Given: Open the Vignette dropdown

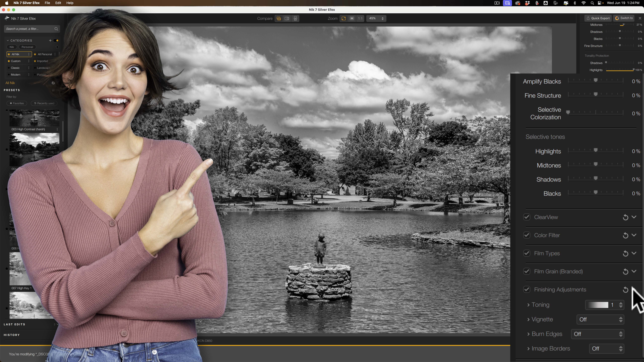Looking at the screenshot, I should (600, 320).
